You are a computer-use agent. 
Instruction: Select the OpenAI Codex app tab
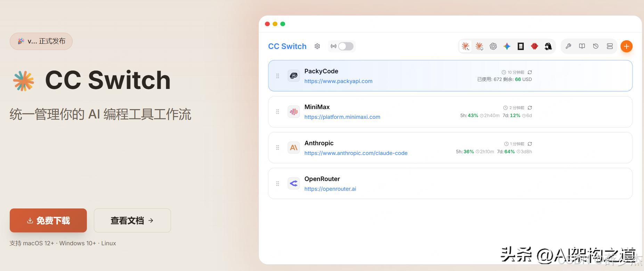point(493,46)
